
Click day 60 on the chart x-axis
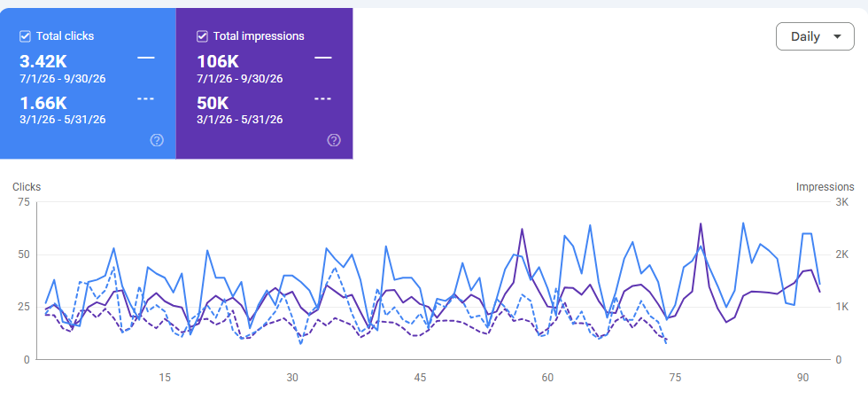[x=547, y=378]
